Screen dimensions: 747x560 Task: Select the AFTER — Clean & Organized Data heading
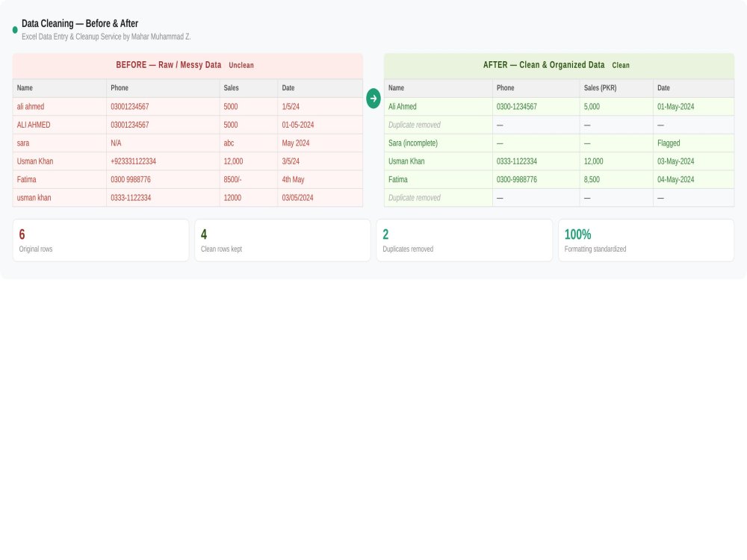tap(544, 65)
